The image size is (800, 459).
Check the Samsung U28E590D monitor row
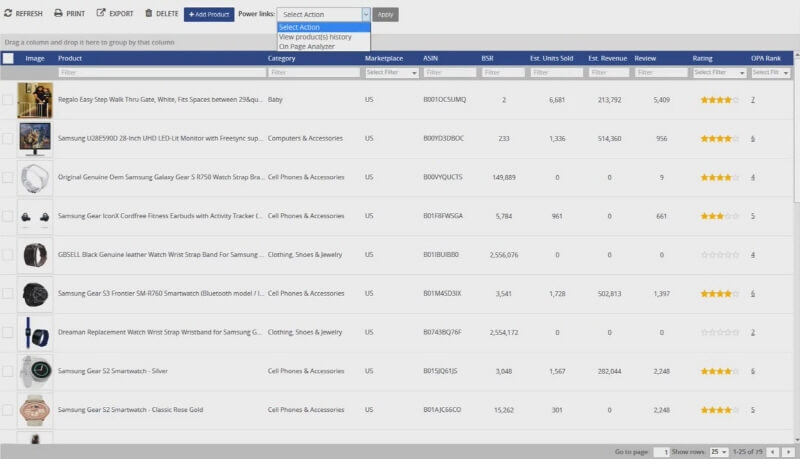point(8,139)
